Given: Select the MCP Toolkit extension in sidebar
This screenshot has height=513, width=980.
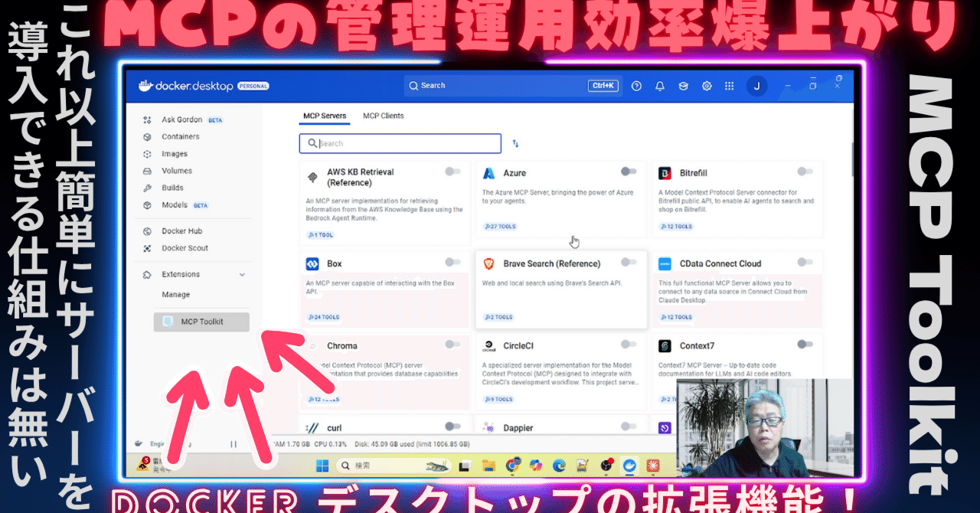Looking at the screenshot, I should (201, 322).
